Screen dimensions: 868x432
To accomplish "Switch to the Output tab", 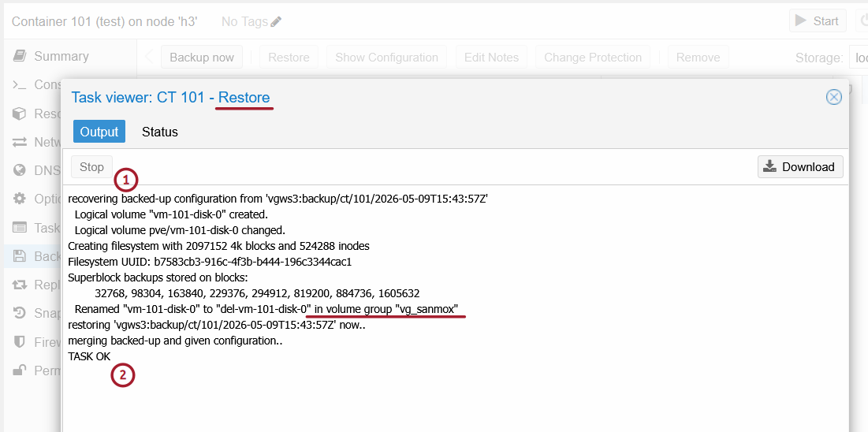I will point(99,132).
